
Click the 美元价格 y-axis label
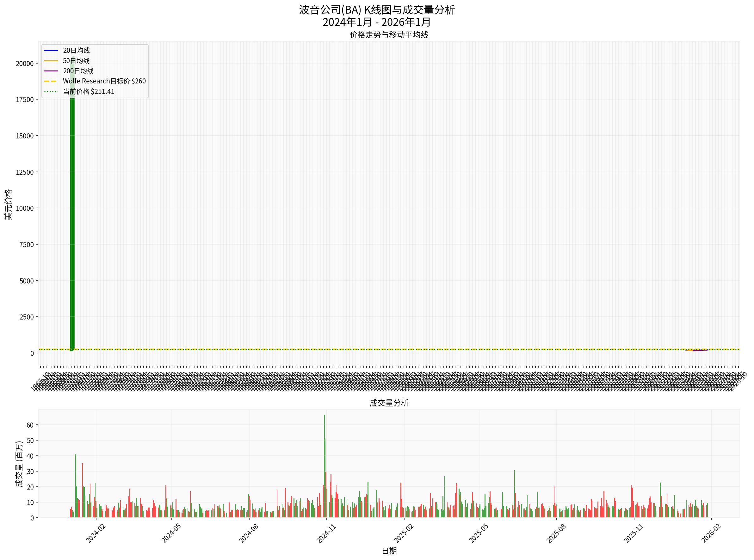pyautogui.click(x=8, y=204)
